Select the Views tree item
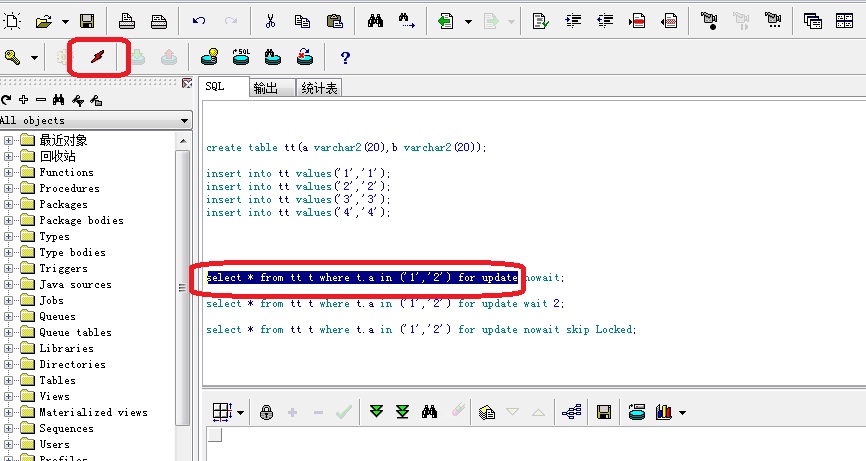This screenshot has width=866, height=461. (x=54, y=396)
